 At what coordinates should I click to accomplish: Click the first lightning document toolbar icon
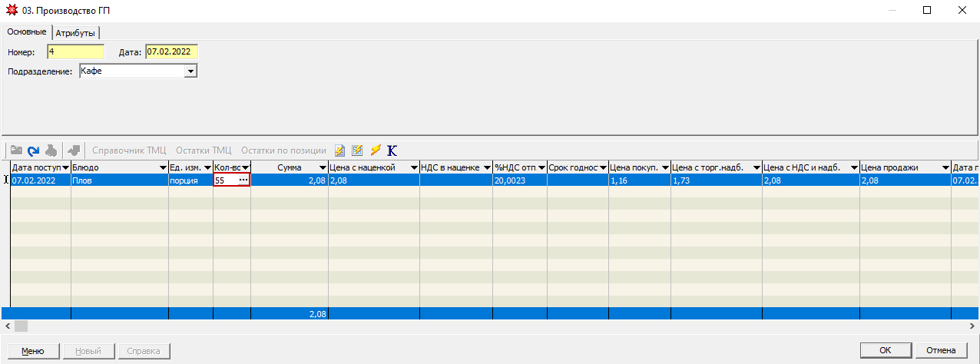click(340, 151)
